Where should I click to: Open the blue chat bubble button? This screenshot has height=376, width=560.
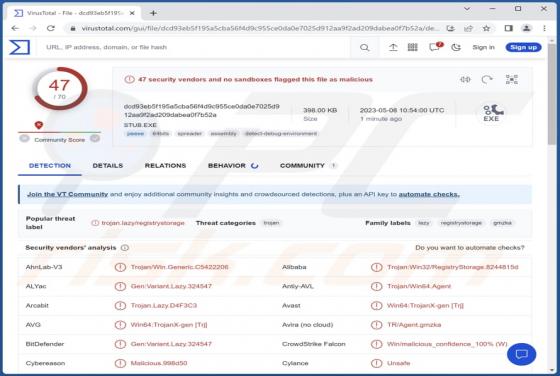(521, 354)
